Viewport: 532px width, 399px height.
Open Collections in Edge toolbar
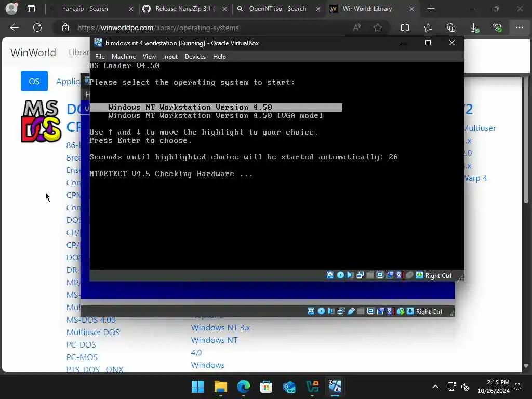coord(451,28)
